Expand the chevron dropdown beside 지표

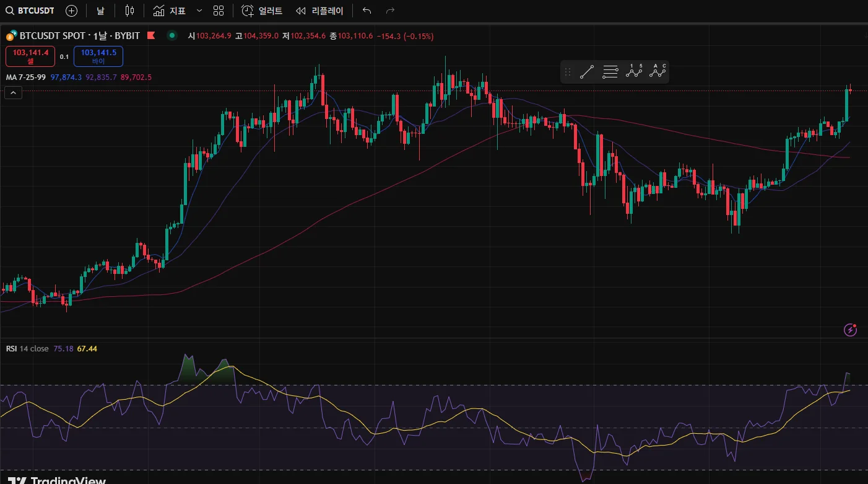(199, 11)
